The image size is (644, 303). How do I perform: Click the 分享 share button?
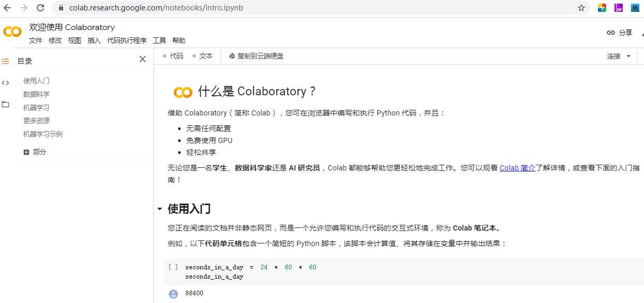(x=620, y=33)
